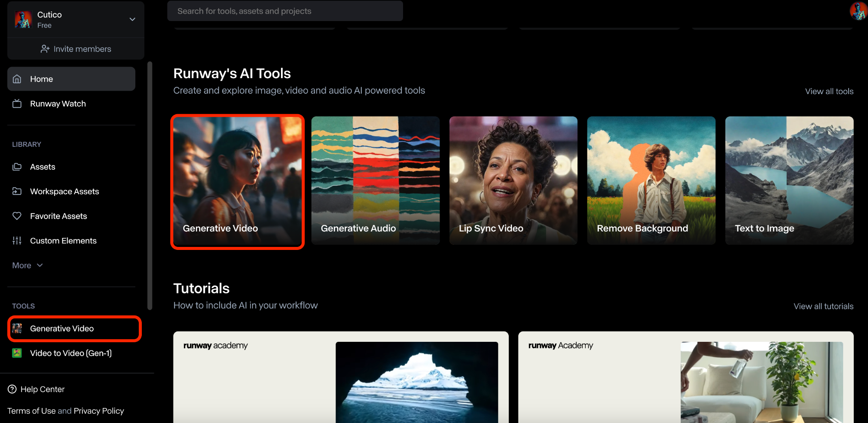Click the Favorite Assets heart icon
Screen dimensions: 868x423
coord(17,216)
